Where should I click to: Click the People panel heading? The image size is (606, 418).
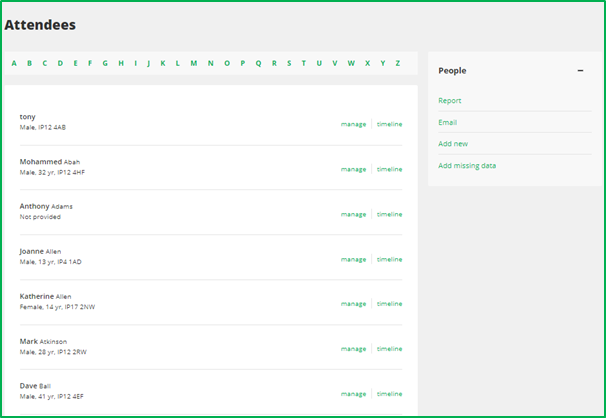pos(452,71)
